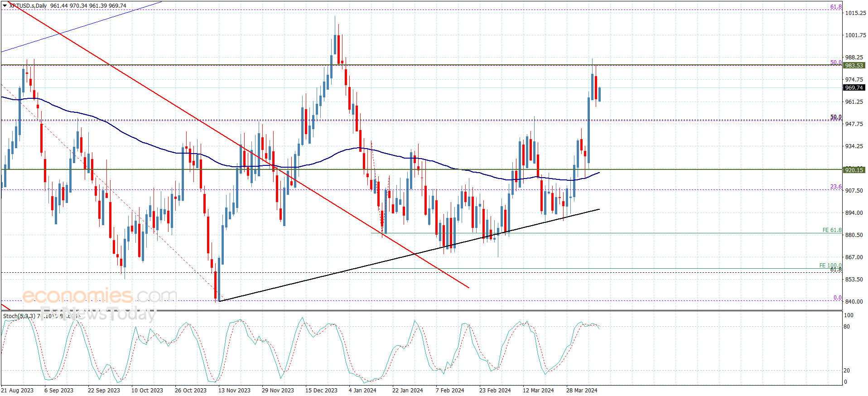Viewport: 868px width, 396px height.
Task: Click the 853.50 price axis value
Action: pos(854,280)
